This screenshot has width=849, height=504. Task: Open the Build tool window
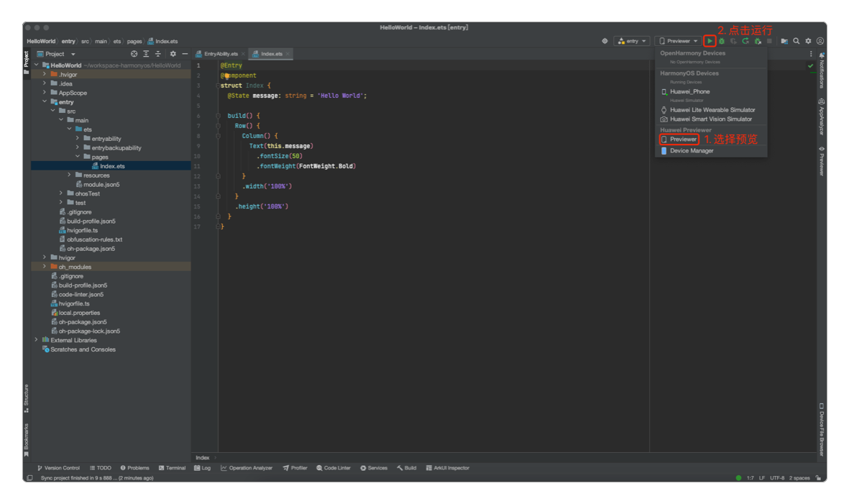point(407,468)
